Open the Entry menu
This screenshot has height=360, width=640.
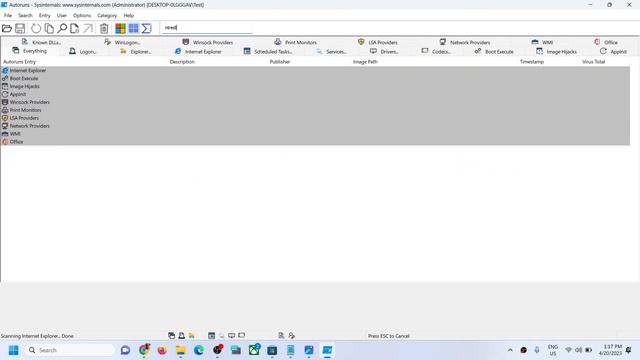coord(44,16)
